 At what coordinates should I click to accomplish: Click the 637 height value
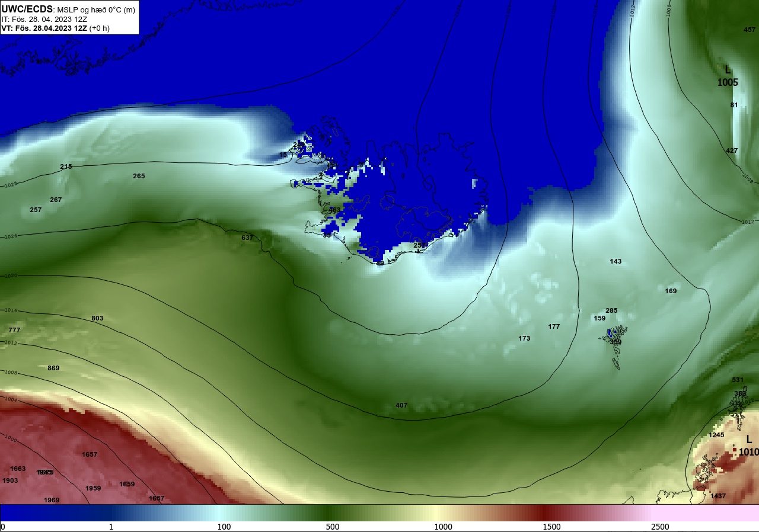point(247,238)
